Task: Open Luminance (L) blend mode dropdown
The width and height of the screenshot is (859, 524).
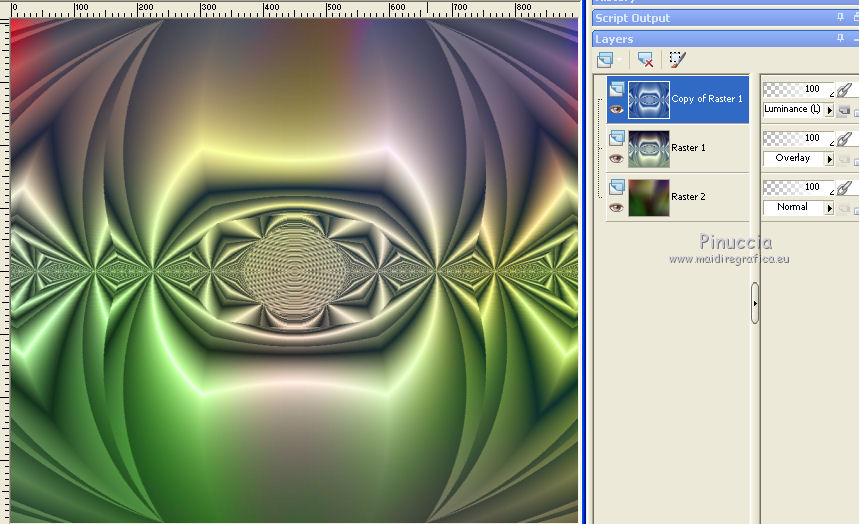Action: click(829, 110)
